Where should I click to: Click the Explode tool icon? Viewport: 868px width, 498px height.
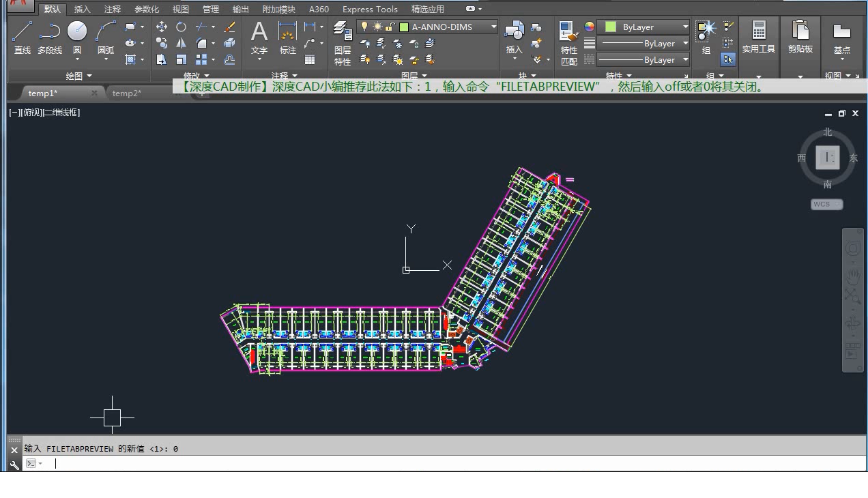pyautogui.click(x=230, y=43)
